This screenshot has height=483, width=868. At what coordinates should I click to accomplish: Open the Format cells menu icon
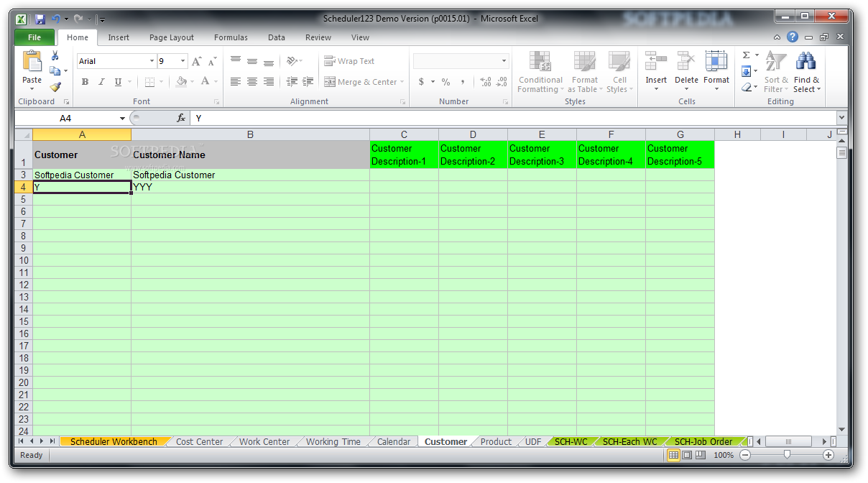point(716,62)
